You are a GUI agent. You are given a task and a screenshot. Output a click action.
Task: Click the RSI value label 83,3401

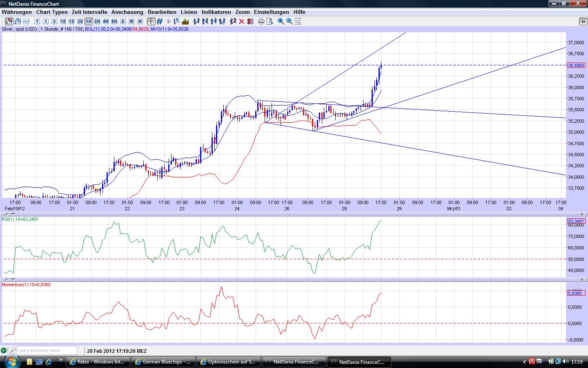tap(576, 221)
